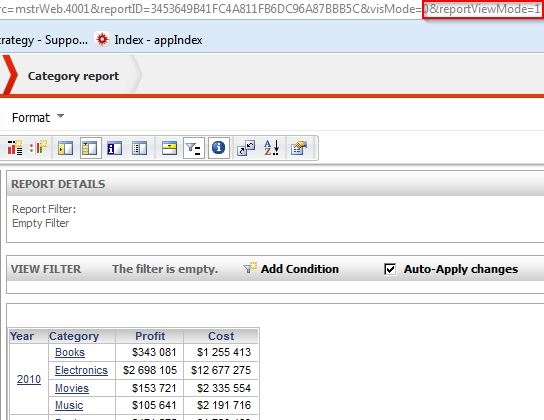
Task: Click the Electronics category link
Action: click(x=81, y=370)
